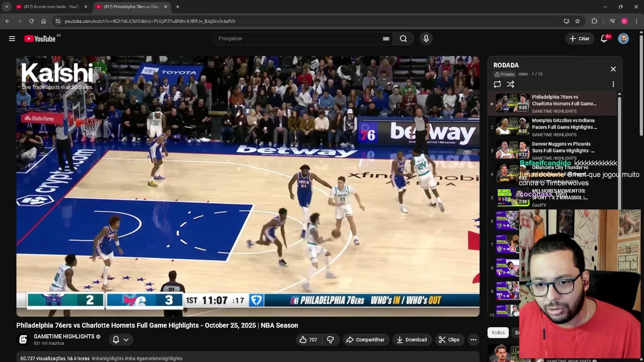Select the Todos filter chip

(498, 333)
